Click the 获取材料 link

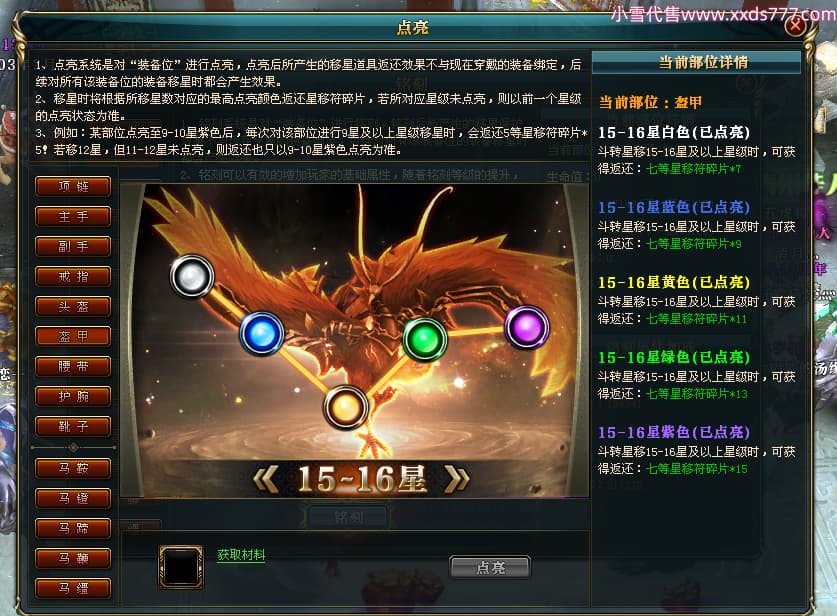point(241,555)
